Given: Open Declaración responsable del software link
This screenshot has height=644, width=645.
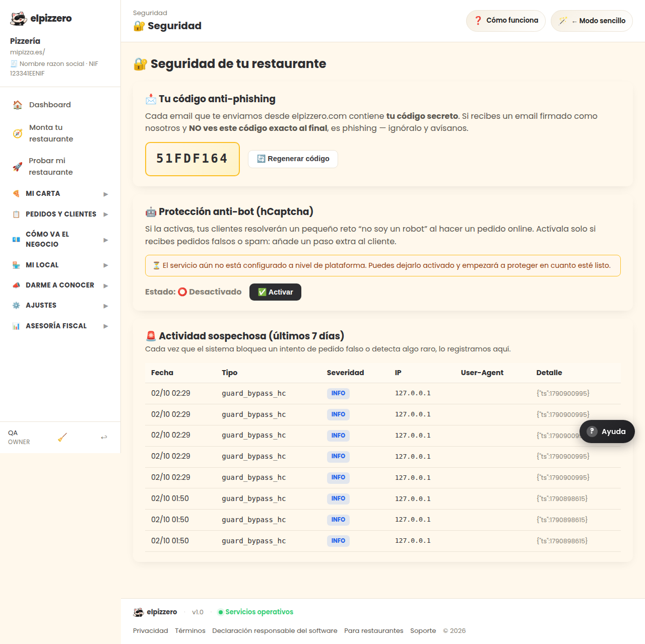Looking at the screenshot, I should point(275,630).
